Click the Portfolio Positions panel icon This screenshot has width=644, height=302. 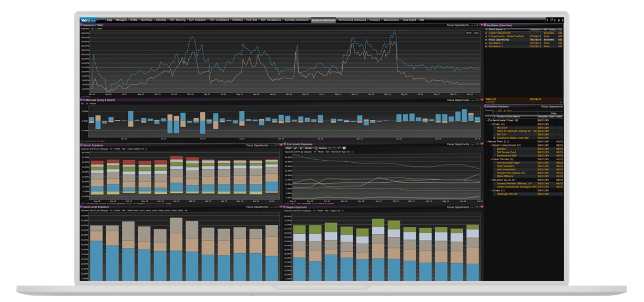(485, 107)
